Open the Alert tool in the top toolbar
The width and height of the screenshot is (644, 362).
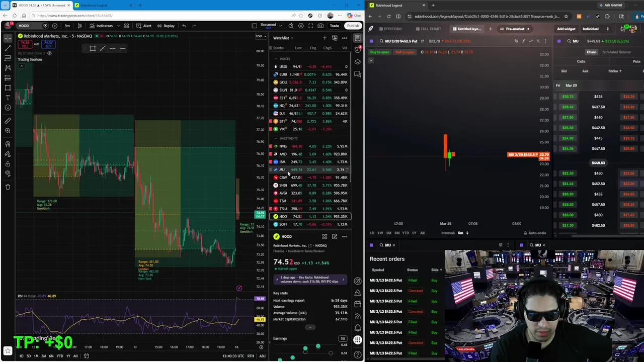pos(144,26)
